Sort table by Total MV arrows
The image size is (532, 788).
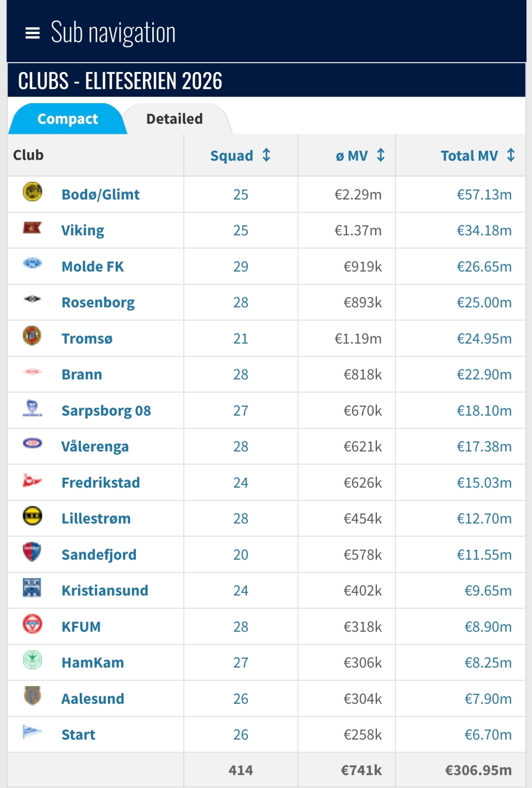pos(511,156)
